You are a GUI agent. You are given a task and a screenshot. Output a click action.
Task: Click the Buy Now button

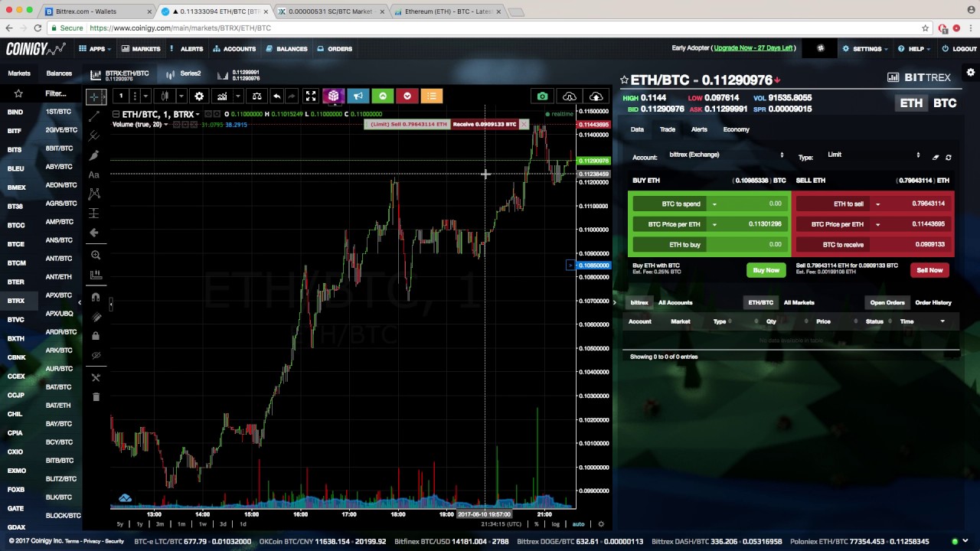click(x=766, y=270)
